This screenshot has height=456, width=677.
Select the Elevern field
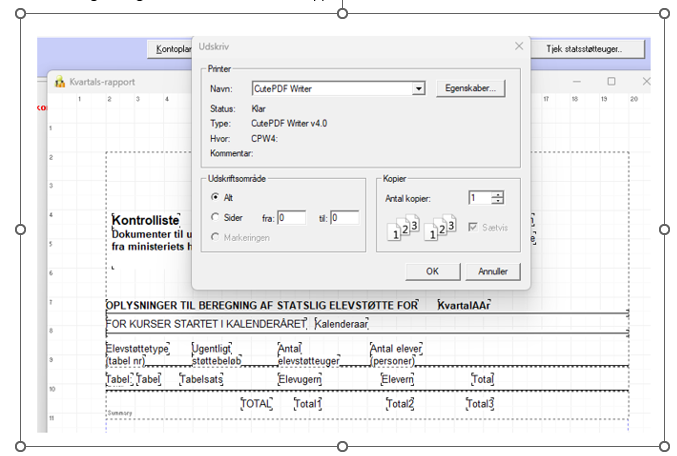pos(397,379)
